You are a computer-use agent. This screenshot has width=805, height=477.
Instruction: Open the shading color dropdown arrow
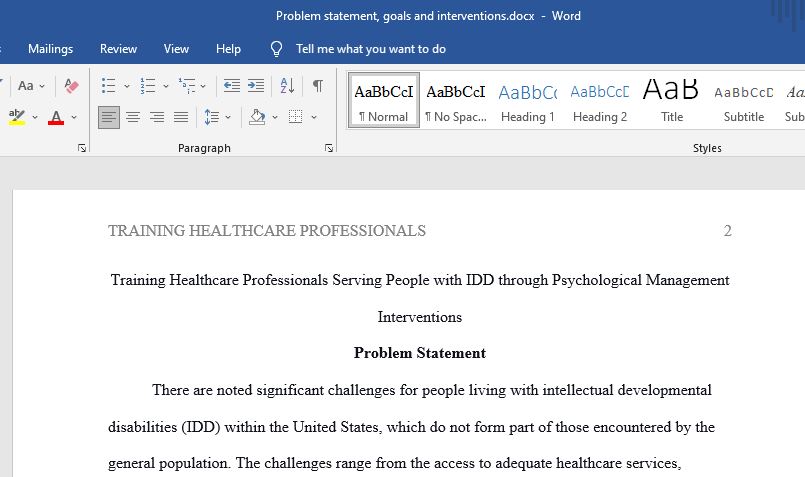pyautogui.click(x=275, y=118)
